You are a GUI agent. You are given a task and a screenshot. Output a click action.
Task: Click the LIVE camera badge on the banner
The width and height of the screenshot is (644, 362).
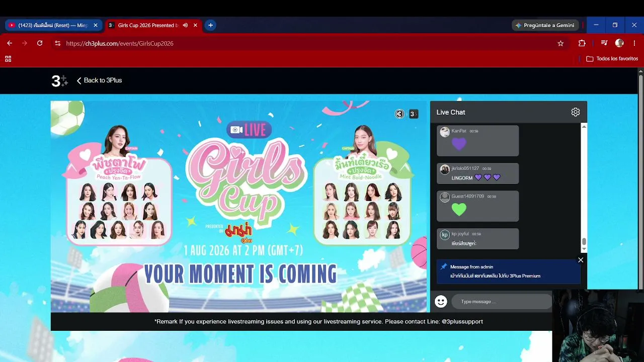pos(249,130)
